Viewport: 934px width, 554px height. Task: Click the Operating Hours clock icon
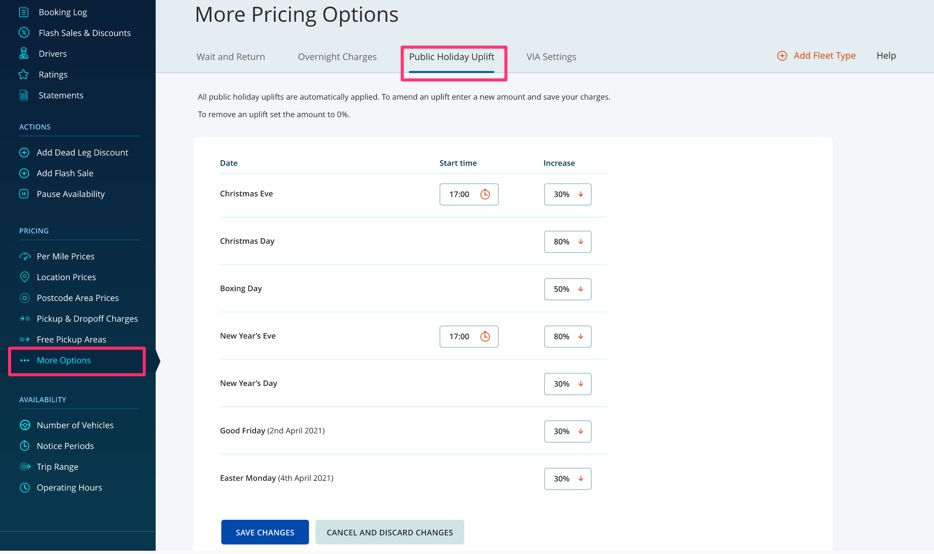click(x=24, y=487)
